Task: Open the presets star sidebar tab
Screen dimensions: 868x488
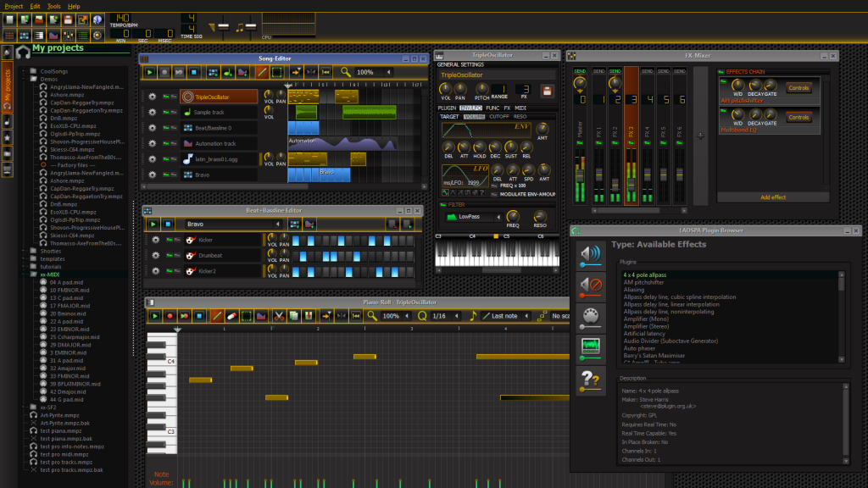Action: pyautogui.click(x=7, y=137)
